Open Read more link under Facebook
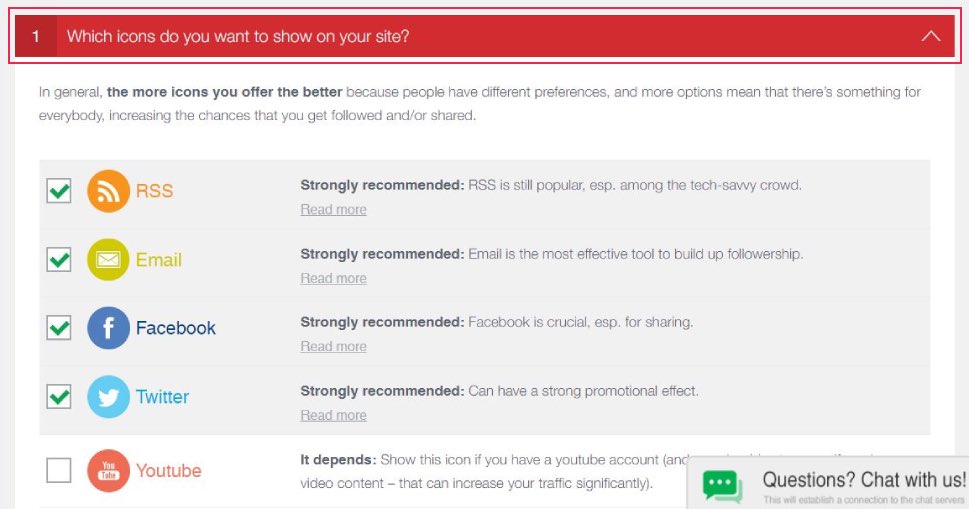Image resolution: width=969 pixels, height=509 pixels. pyautogui.click(x=333, y=347)
